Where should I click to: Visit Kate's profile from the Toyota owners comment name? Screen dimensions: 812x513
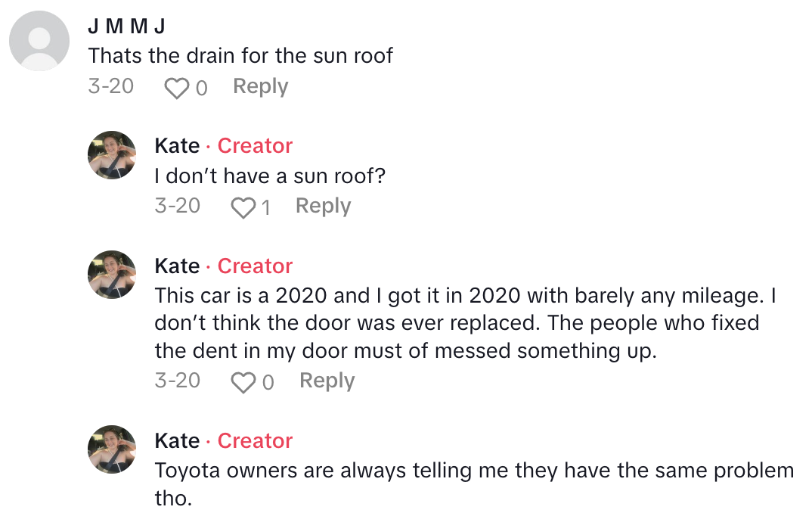177,441
